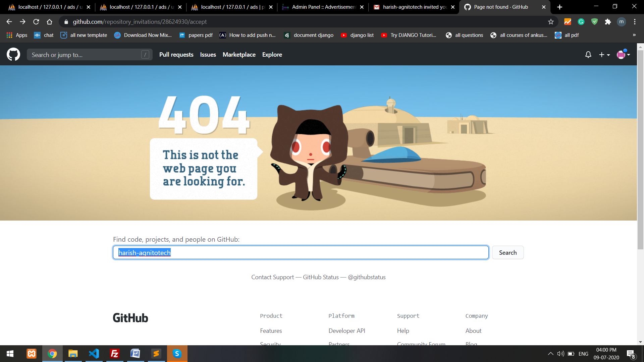Open Chrome from the taskbar

coord(52,354)
